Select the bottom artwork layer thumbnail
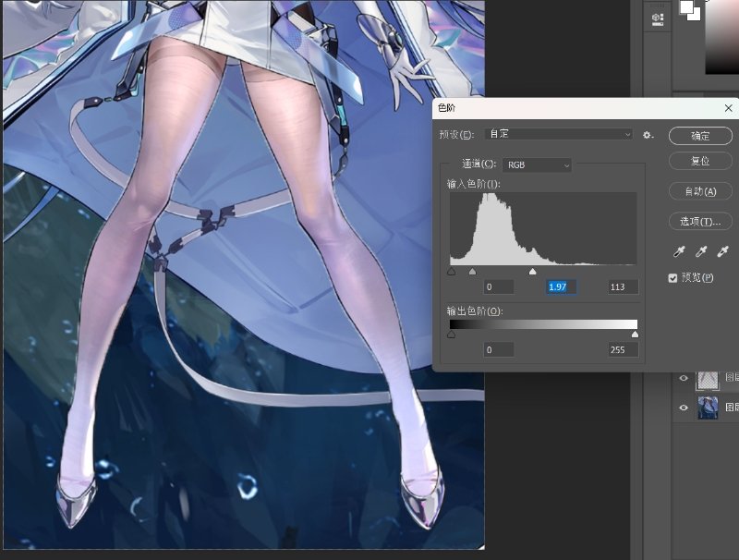This screenshot has width=739, height=560. (x=708, y=408)
